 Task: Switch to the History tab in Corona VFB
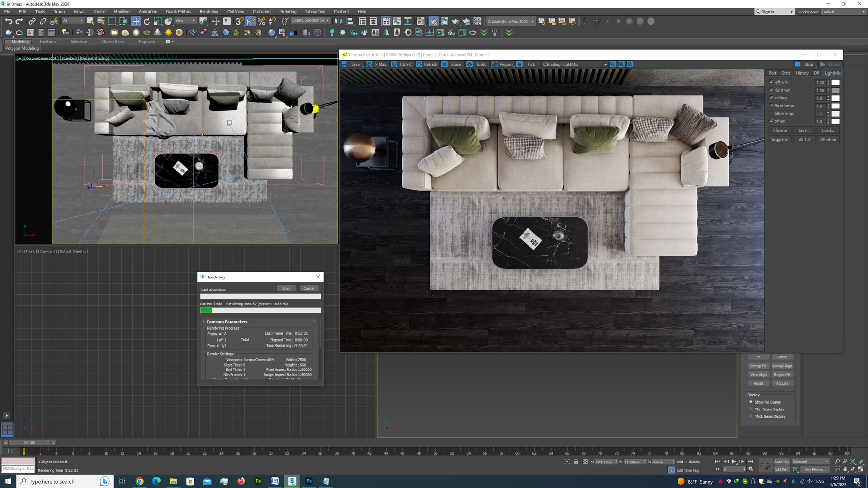click(x=801, y=73)
